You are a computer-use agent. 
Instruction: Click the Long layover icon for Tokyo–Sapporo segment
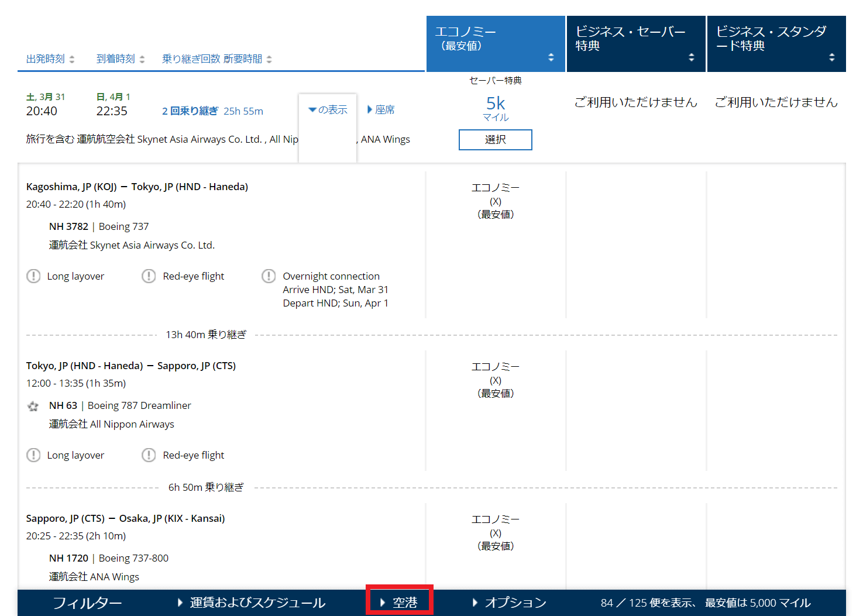33,455
